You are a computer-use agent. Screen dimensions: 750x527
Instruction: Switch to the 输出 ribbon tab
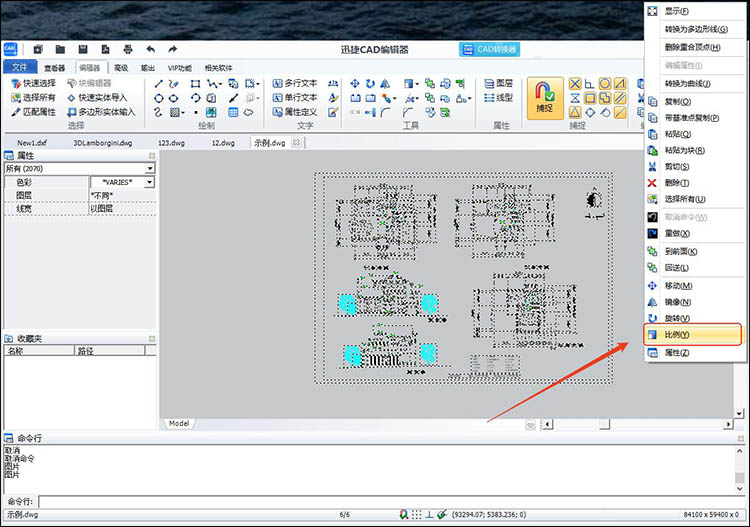click(148, 68)
